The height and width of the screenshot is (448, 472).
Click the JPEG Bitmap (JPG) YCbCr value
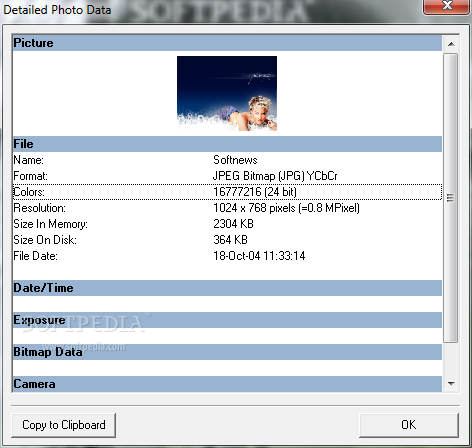click(x=275, y=176)
